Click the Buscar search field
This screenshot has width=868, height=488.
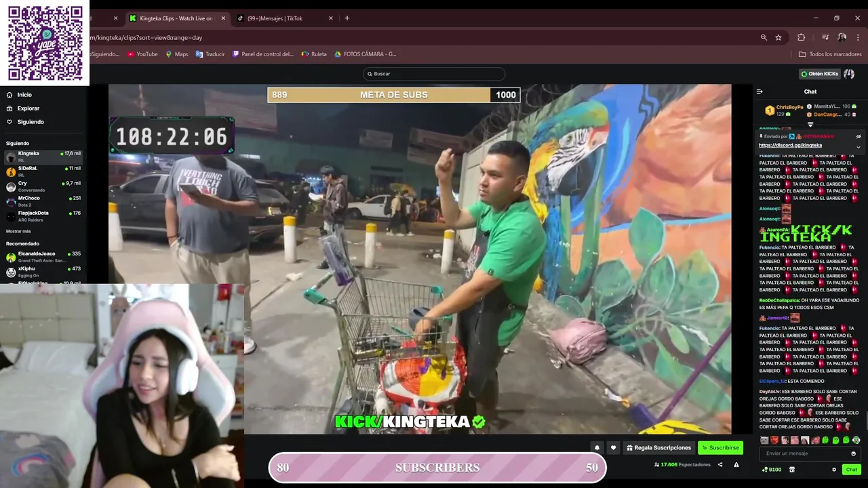[434, 74]
